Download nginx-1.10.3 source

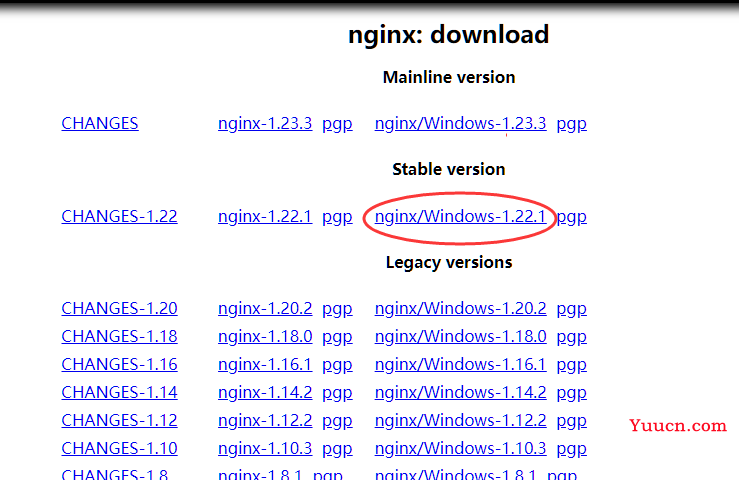(265, 448)
